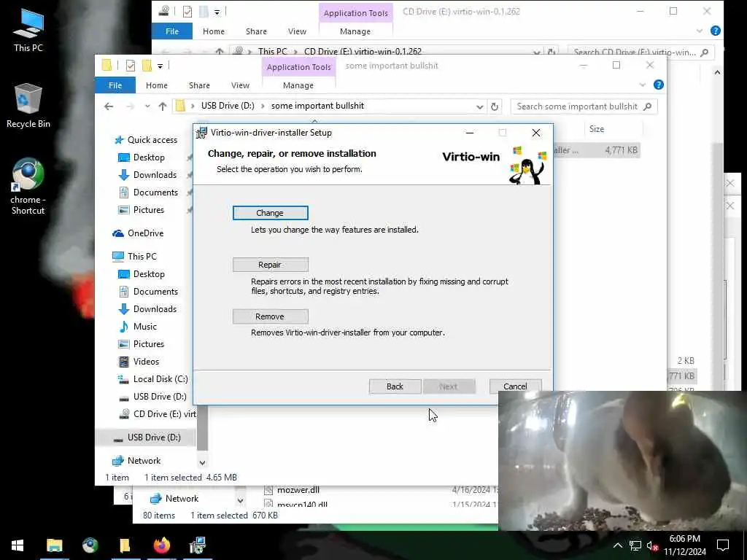Open View tab in USB Drive window
This screenshot has width=747, height=560.
pos(240,85)
